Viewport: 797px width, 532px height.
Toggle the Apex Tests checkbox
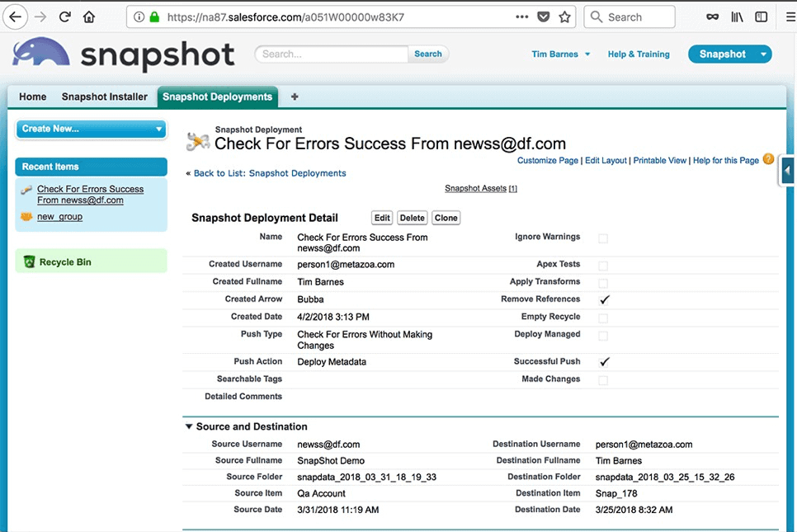tap(603, 266)
